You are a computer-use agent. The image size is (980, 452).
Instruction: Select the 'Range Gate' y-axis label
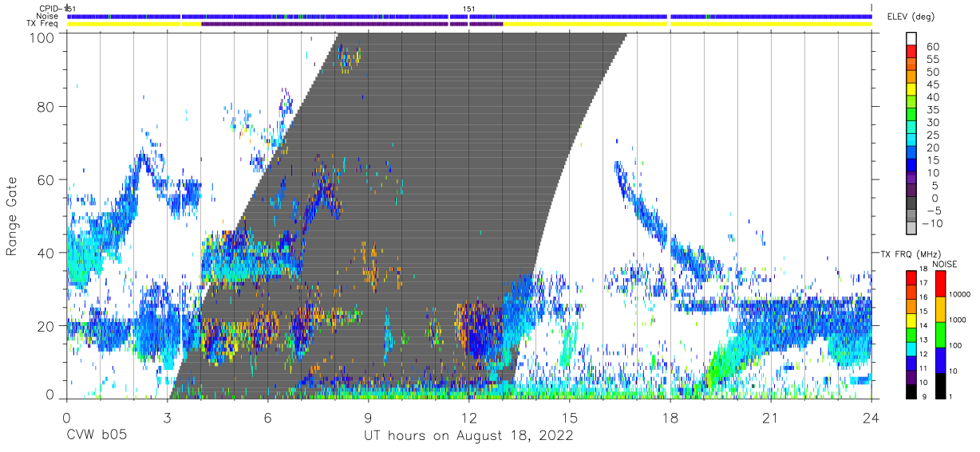(12, 217)
